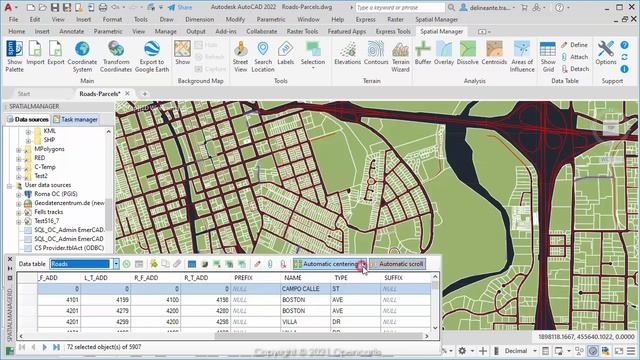This screenshot has height=360, width=640.
Task: Open the Spatial Manager ribbon tab
Action: [441, 31]
